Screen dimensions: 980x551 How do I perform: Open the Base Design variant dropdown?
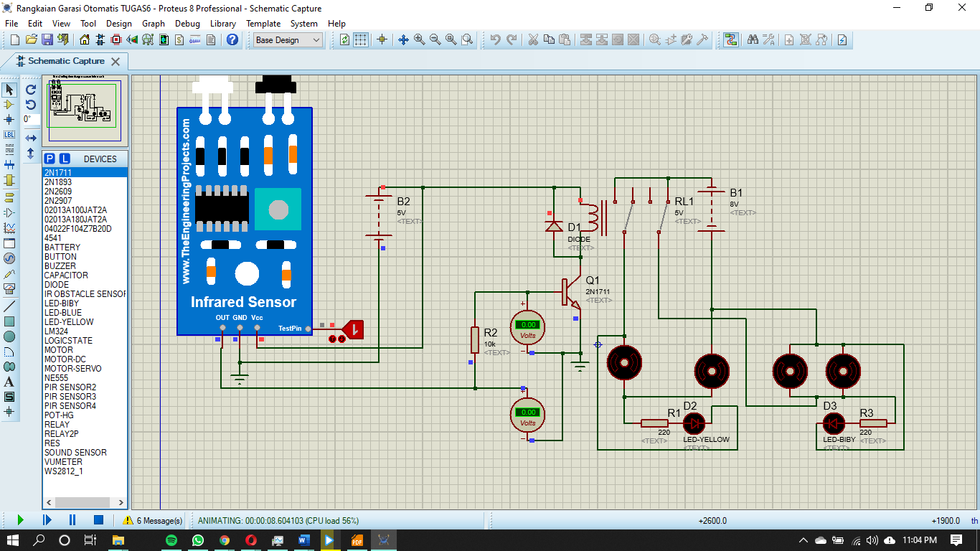pyautogui.click(x=288, y=40)
